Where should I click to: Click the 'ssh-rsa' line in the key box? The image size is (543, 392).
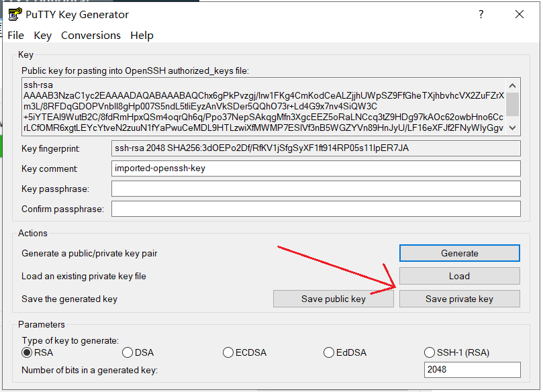click(38, 85)
